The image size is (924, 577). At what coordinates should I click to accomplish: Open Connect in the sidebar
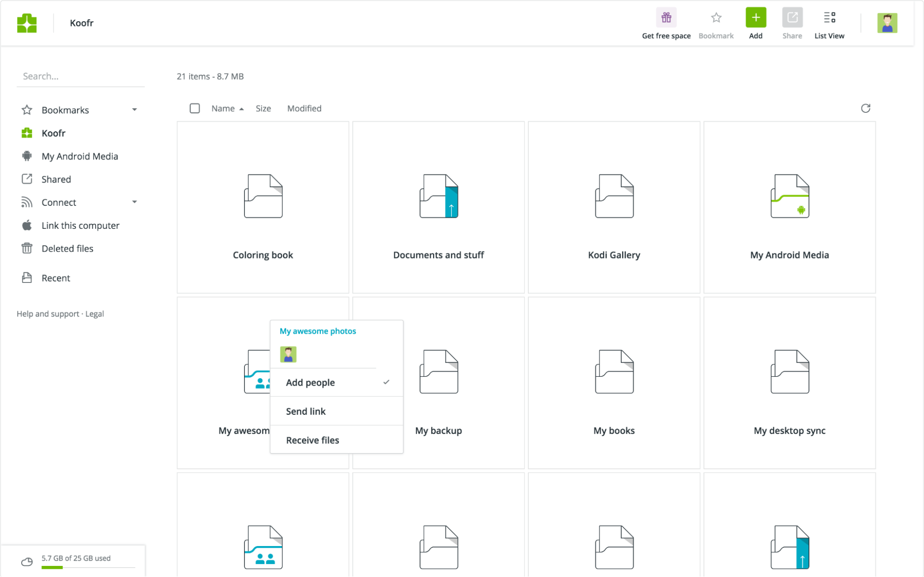click(x=59, y=203)
